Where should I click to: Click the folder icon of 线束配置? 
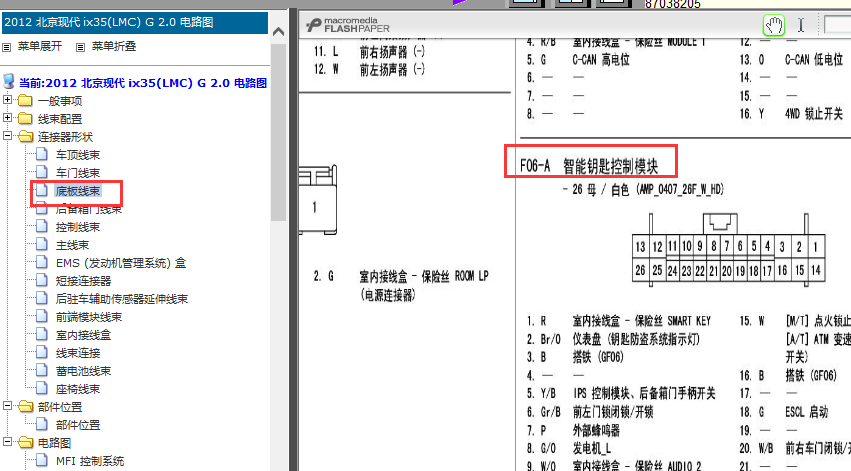click(25, 118)
